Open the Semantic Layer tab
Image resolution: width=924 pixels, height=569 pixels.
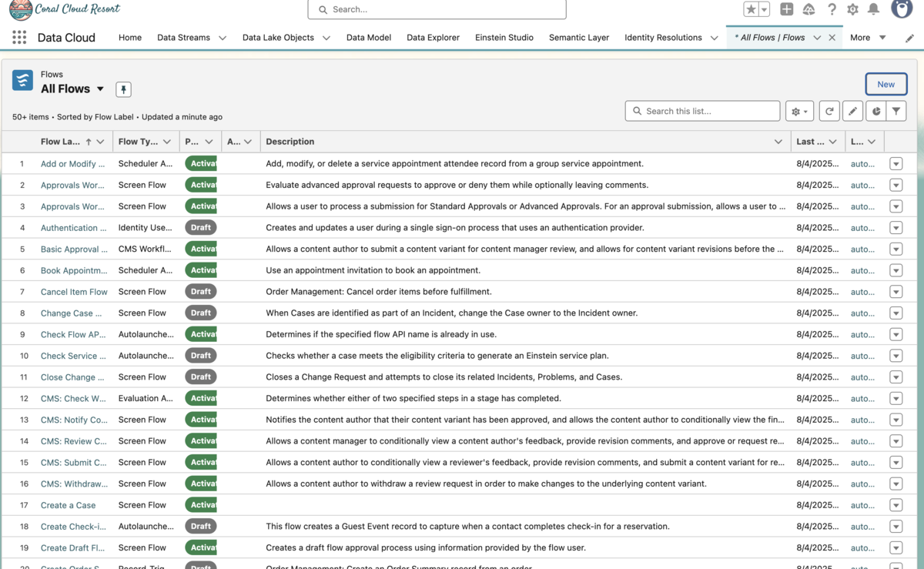tap(579, 38)
